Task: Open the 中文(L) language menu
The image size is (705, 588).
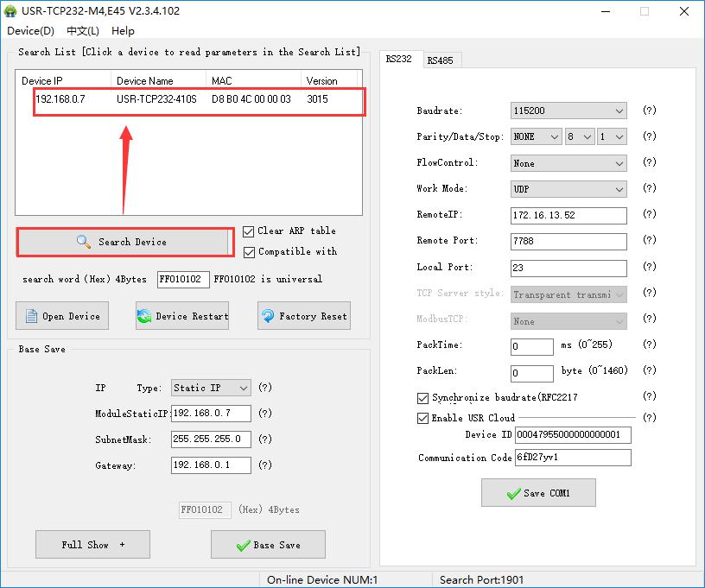Action: pyautogui.click(x=83, y=31)
